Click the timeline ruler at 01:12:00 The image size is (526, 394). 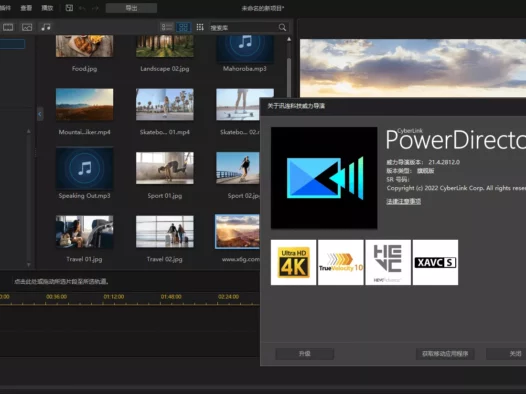click(114, 297)
